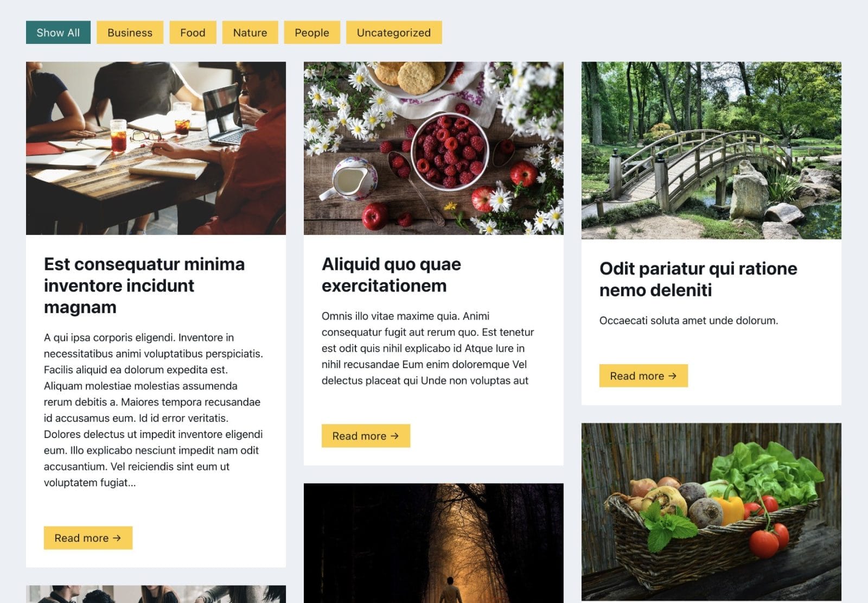The height and width of the screenshot is (603, 868).
Task: Open the wooden garden bridge photo
Action: (711, 150)
